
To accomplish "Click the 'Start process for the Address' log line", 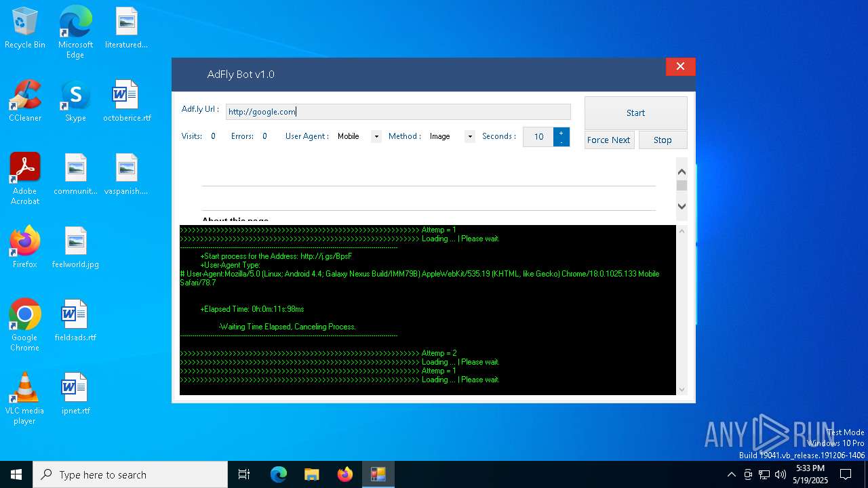I will [x=276, y=256].
